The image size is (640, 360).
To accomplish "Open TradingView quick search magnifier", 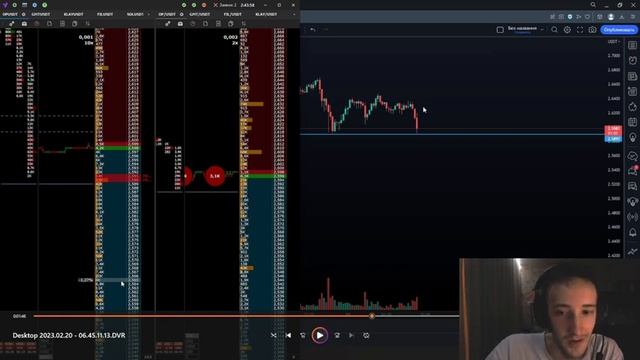I will pyautogui.click(x=554, y=30).
